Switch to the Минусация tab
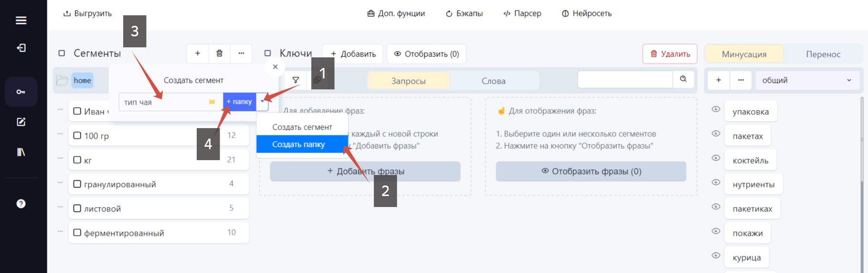The image size is (868, 273). click(x=744, y=54)
